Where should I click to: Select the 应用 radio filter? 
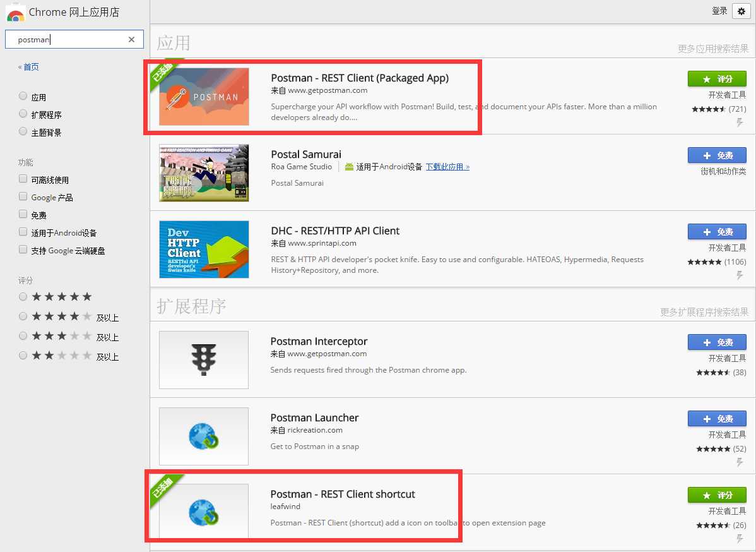[23, 96]
